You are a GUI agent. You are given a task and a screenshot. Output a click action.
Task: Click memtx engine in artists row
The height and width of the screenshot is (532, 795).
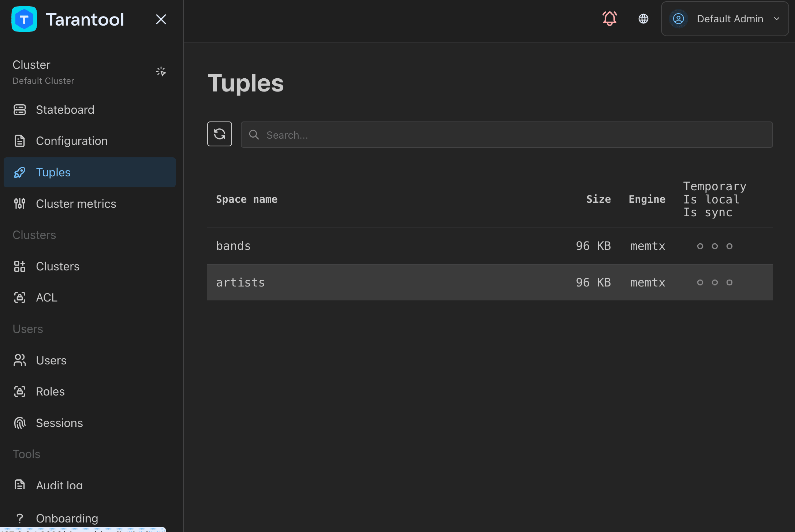click(x=647, y=282)
